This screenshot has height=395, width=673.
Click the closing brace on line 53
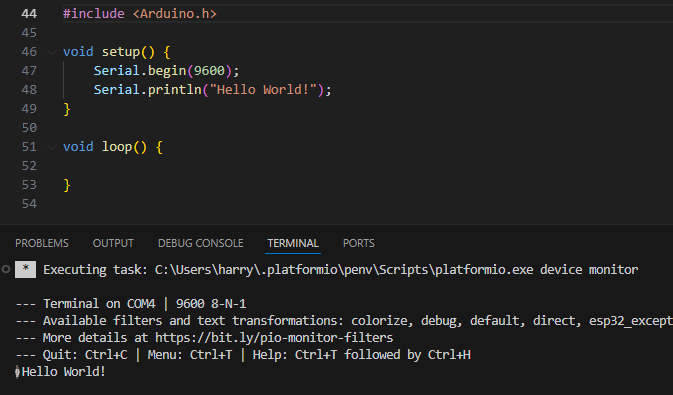point(67,185)
